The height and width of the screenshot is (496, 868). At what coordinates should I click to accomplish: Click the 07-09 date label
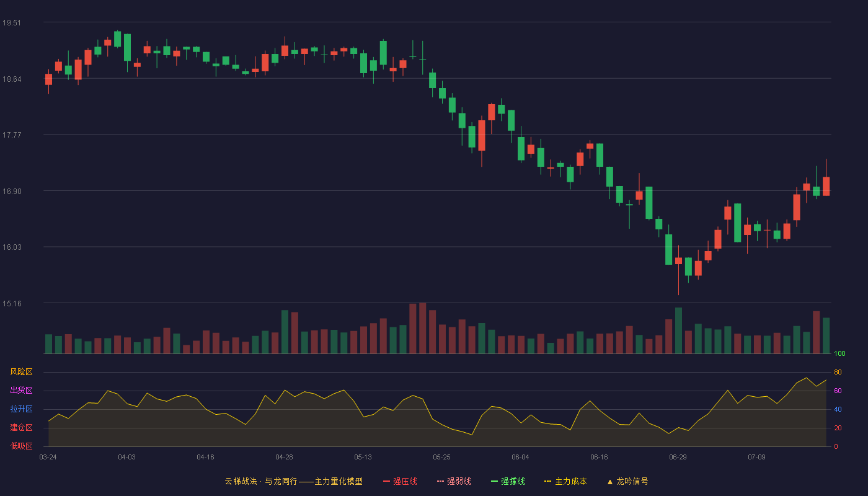(x=756, y=457)
